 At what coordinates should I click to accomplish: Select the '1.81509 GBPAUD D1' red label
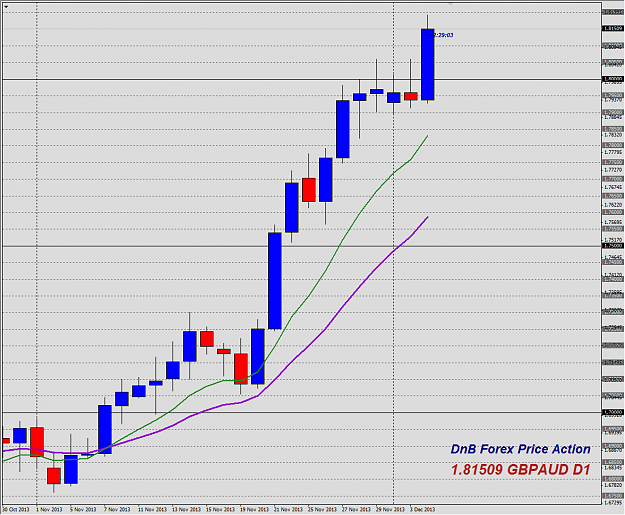521,470
